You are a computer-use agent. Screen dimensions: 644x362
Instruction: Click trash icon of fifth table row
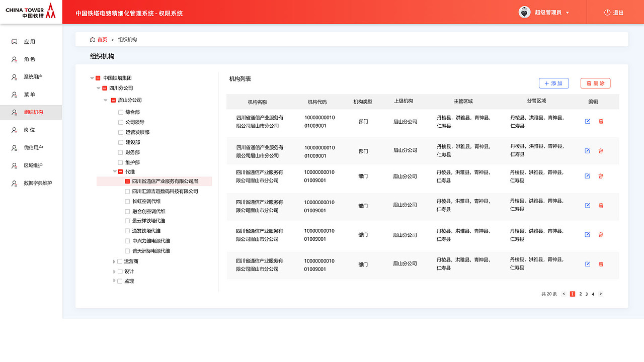601,234
